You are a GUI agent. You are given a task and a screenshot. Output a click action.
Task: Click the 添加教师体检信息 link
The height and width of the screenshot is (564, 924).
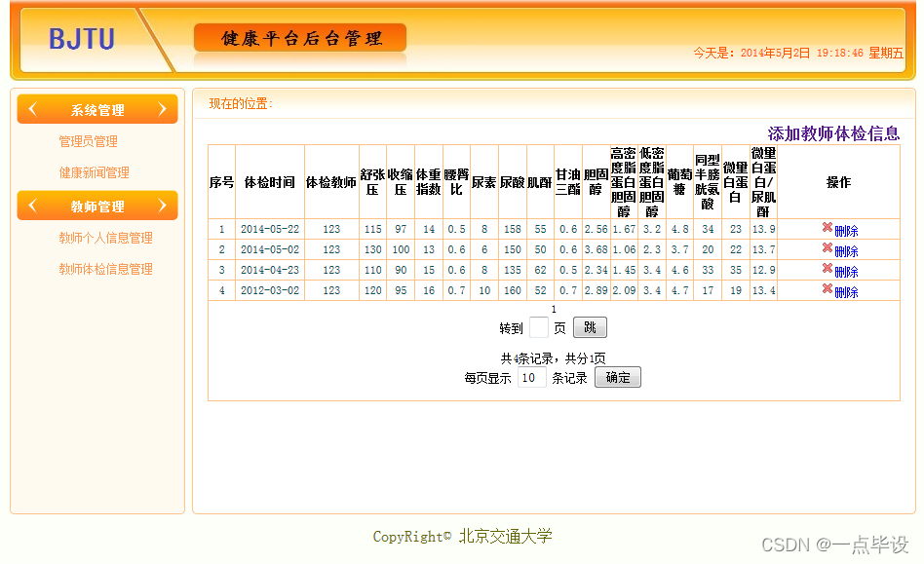tap(832, 132)
